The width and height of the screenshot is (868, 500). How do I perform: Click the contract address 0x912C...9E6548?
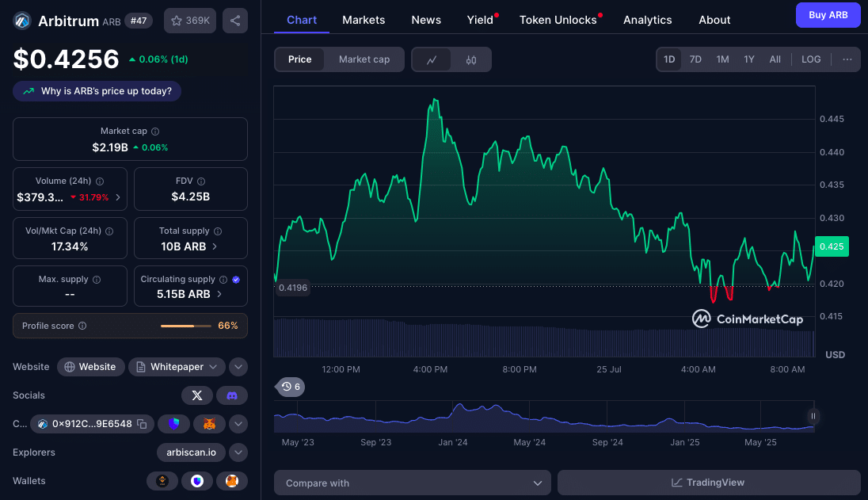pyautogui.click(x=92, y=424)
